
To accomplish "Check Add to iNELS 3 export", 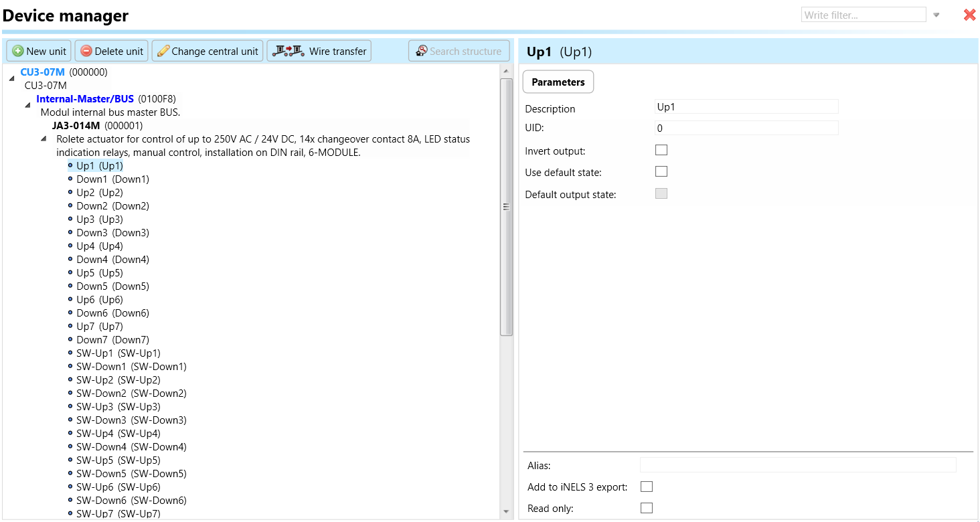I will pos(647,487).
